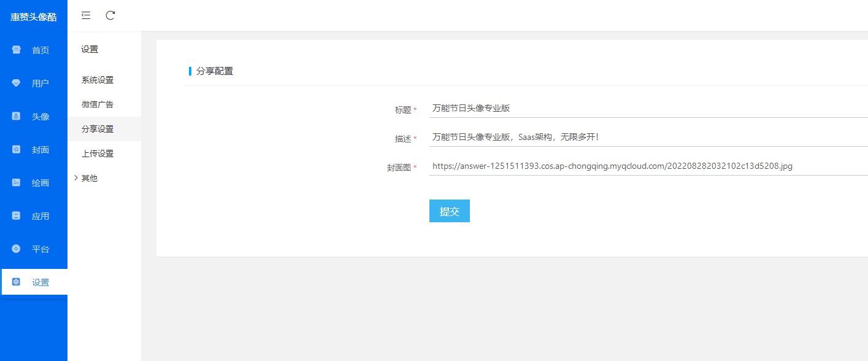Click the avatar icon beside 头像

(x=17, y=116)
